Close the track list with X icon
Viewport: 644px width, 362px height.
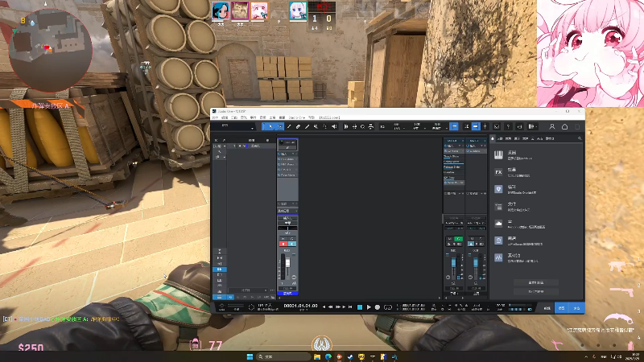(217, 140)
